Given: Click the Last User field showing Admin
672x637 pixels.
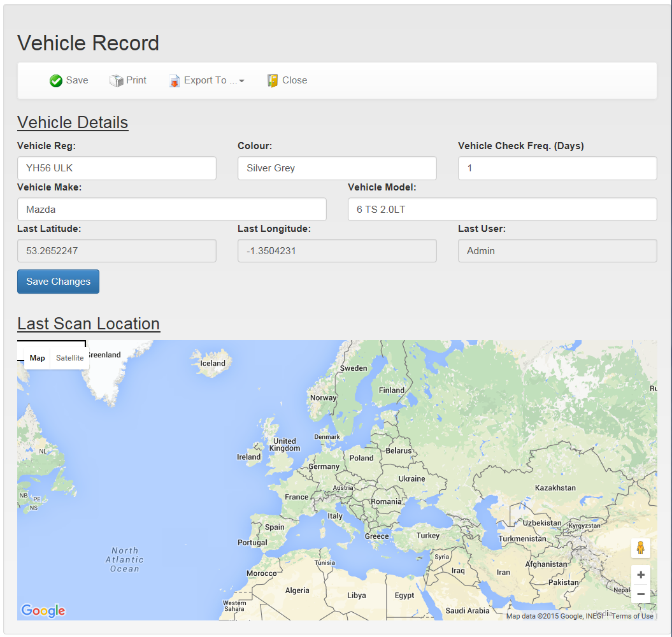Looking at the screenshot, I should point(557,251).
